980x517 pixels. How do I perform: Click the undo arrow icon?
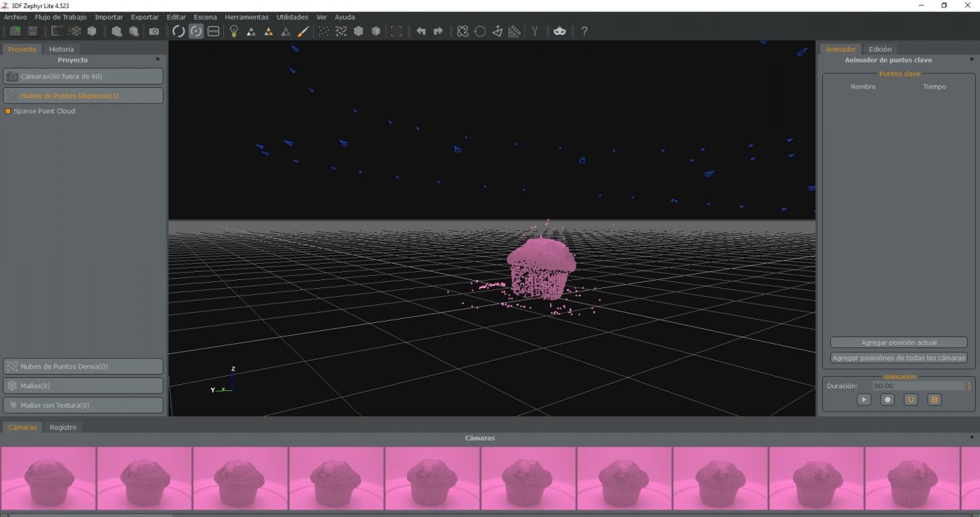[x=421, y=31]
